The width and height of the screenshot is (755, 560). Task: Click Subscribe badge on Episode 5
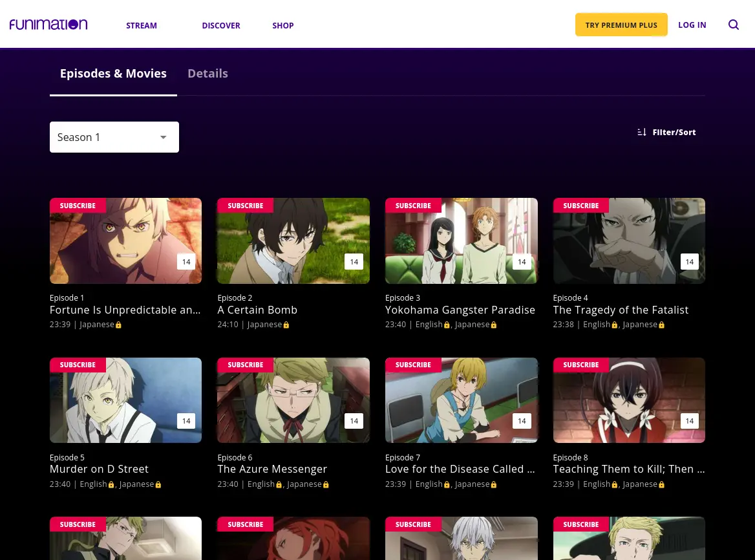tap(78, 365)
